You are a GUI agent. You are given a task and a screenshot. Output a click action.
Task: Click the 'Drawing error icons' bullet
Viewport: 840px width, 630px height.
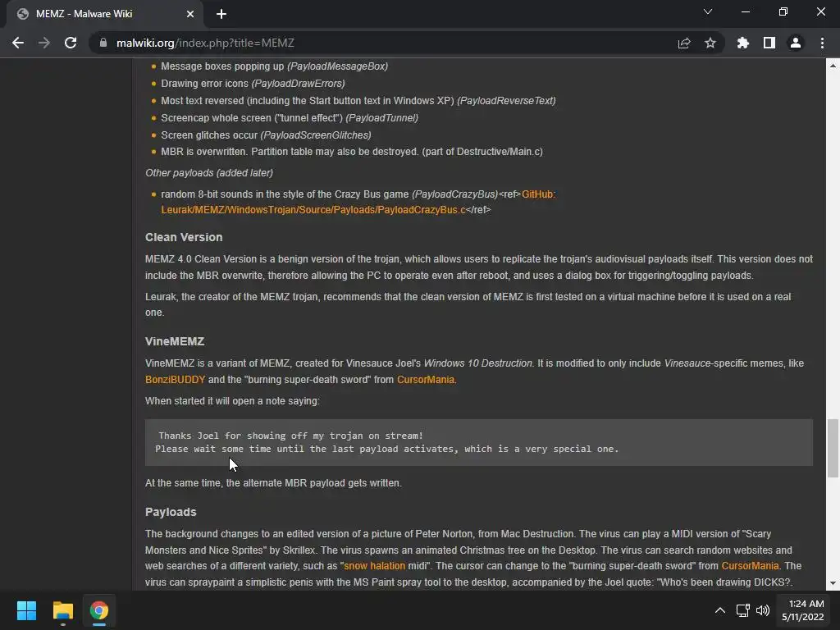253,84
